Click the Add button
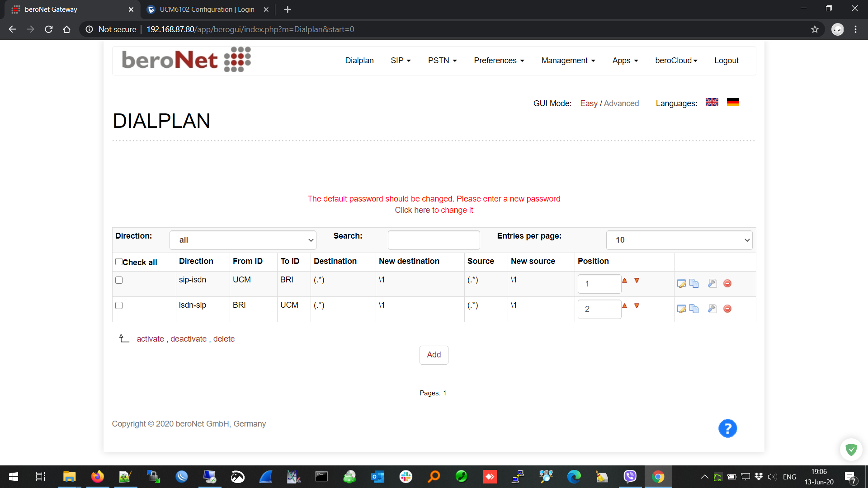This screenshot has height=488, width=868. [x=434, y=355]
